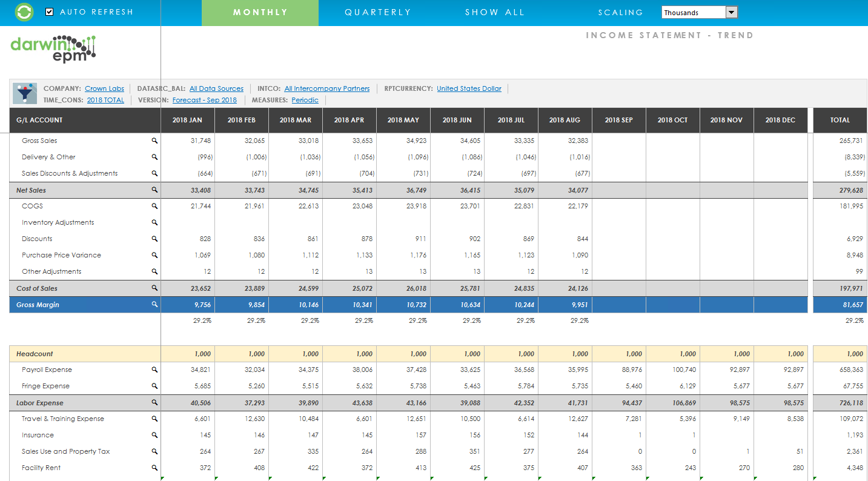Image resolution: width=868 pixels, height=481 pixels.
Task: Click the Net Sales magnifier icon
Action: pos(154,190)
